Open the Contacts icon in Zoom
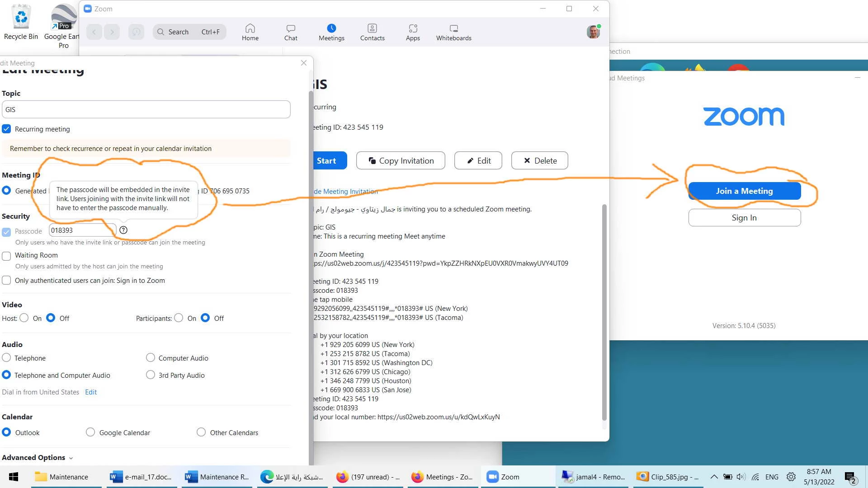 (x=372, y=28)
